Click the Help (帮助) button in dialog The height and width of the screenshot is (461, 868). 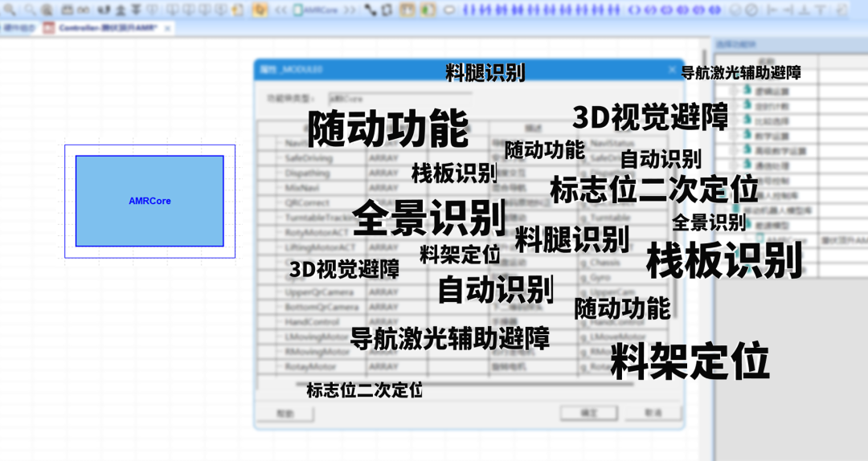tap(285, 413)
